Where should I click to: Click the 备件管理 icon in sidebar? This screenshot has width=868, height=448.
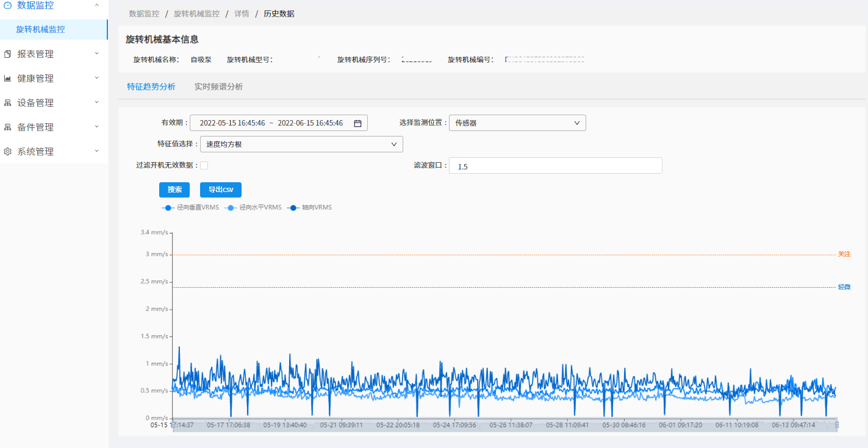tap(7, 127)
